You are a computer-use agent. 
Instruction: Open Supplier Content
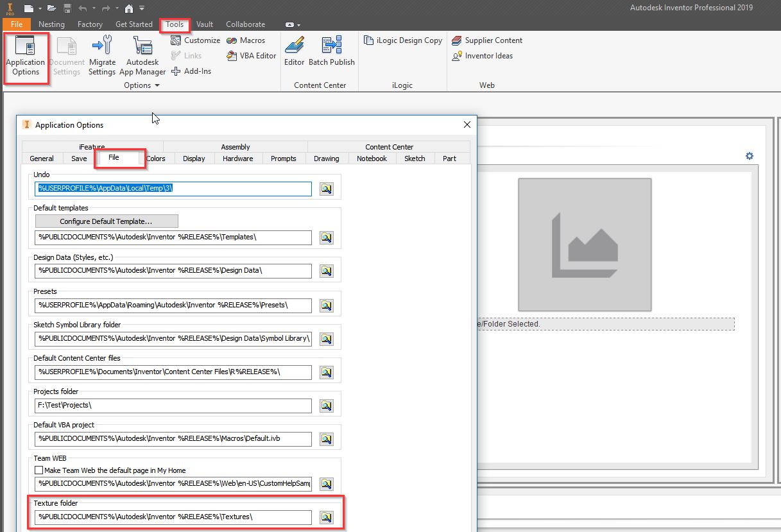[487, 40]
